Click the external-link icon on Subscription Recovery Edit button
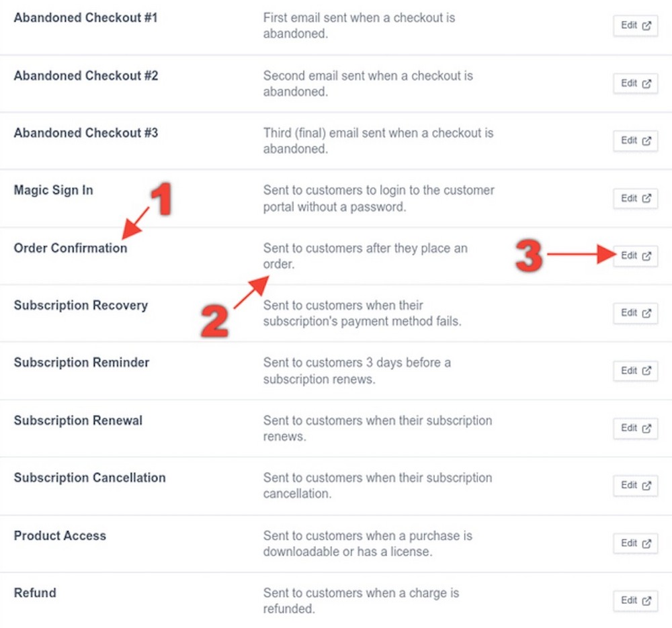Viewport: 672px width, 628px height. pos(646,313)
